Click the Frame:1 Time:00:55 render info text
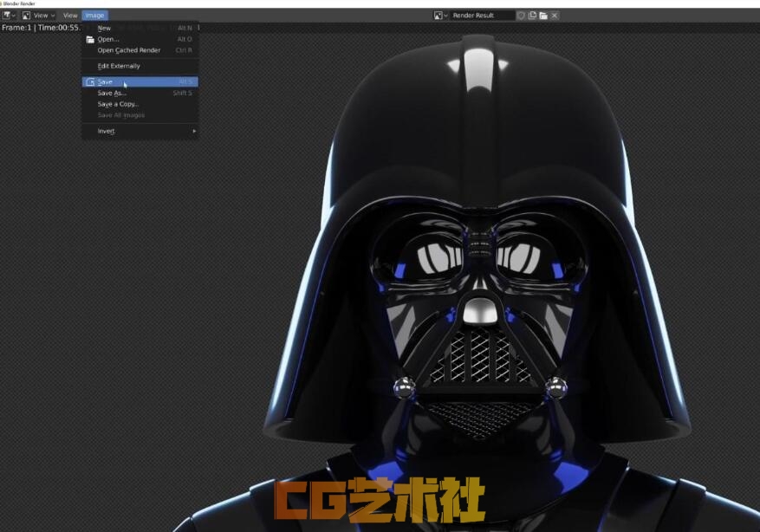 (41, 28)
